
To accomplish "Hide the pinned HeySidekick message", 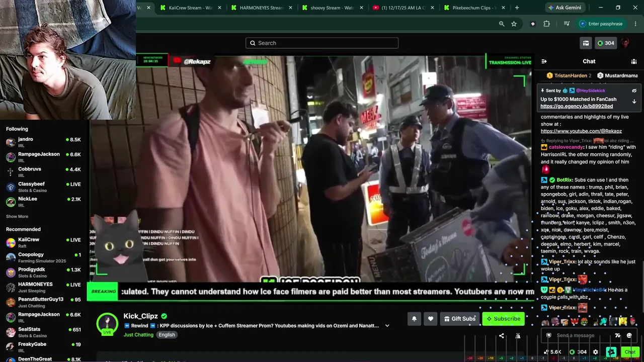I will (634, 90).
